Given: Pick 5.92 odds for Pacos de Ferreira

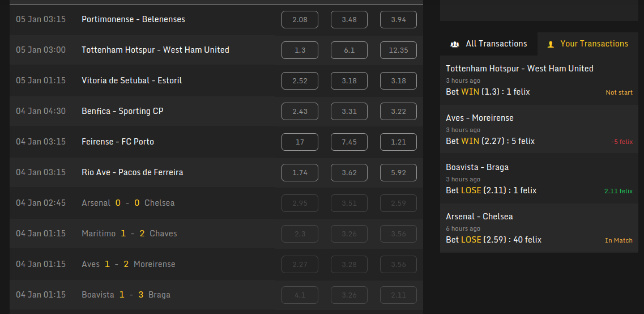Looking at the screenshot, I should pyautogui.click(x=398, y=173).
